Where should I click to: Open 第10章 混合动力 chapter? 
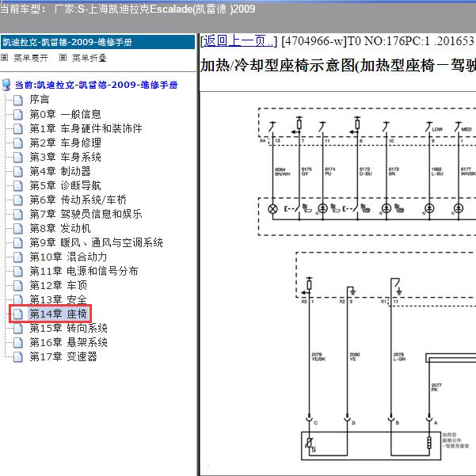coord(68,257)
